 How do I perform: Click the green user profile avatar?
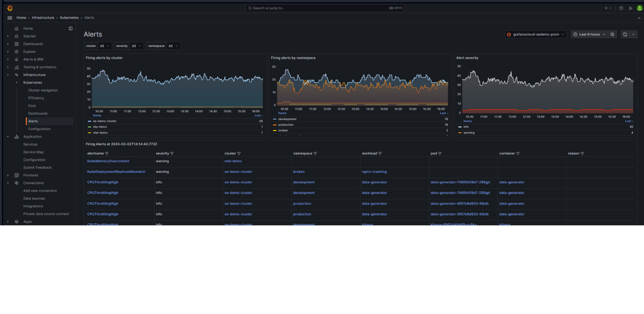point(639,8)
